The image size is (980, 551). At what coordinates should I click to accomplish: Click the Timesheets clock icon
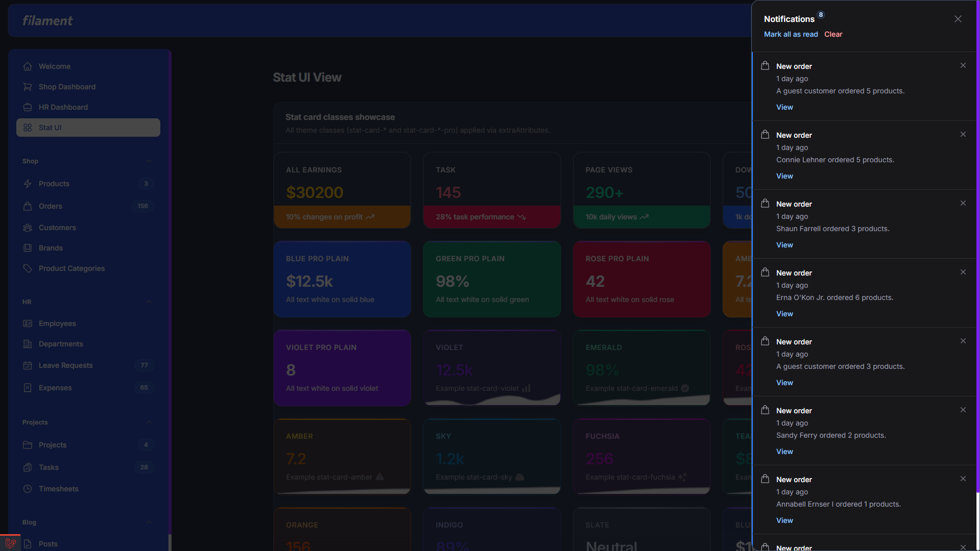tap(28, 489)
